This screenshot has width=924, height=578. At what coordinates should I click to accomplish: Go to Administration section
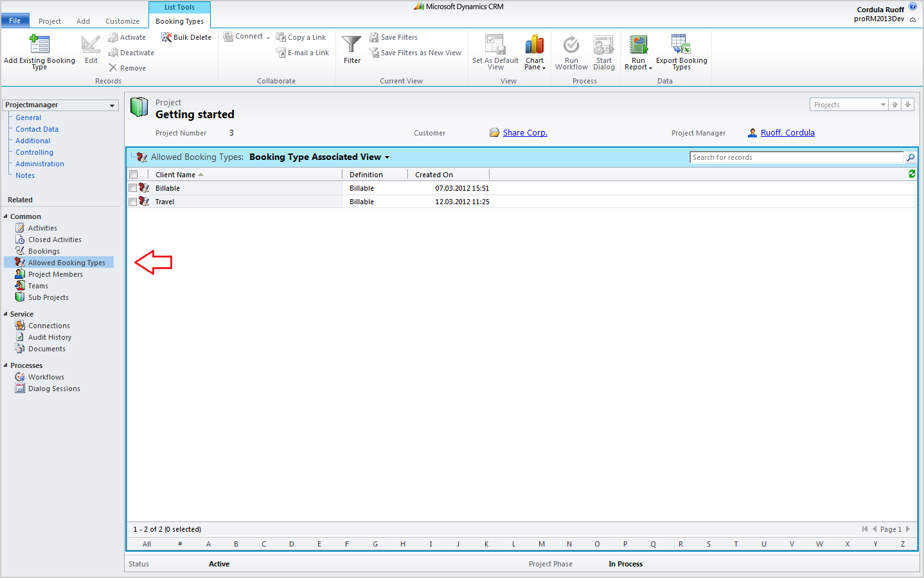40,164
